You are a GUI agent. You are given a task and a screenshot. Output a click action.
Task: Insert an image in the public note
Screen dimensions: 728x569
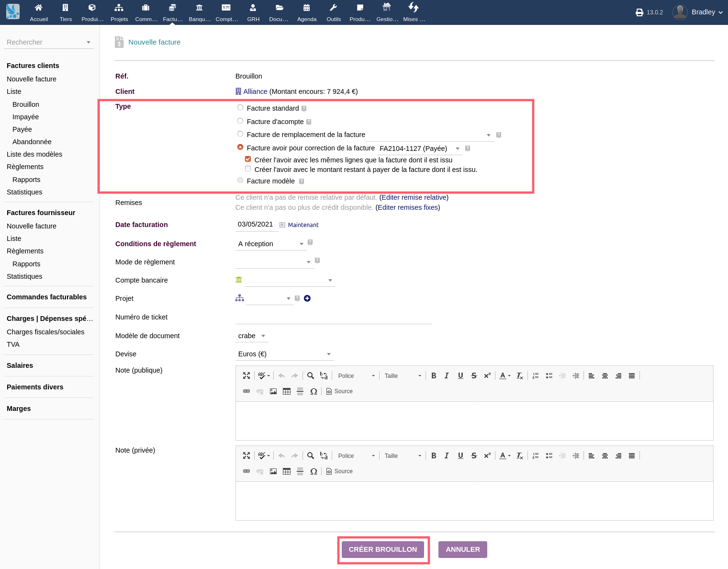[273, 391]
